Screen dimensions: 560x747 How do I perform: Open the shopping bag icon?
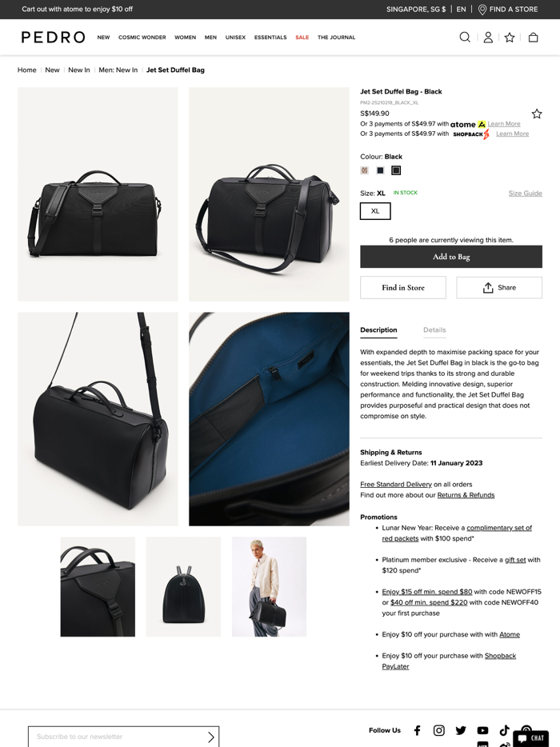point(534,37)
